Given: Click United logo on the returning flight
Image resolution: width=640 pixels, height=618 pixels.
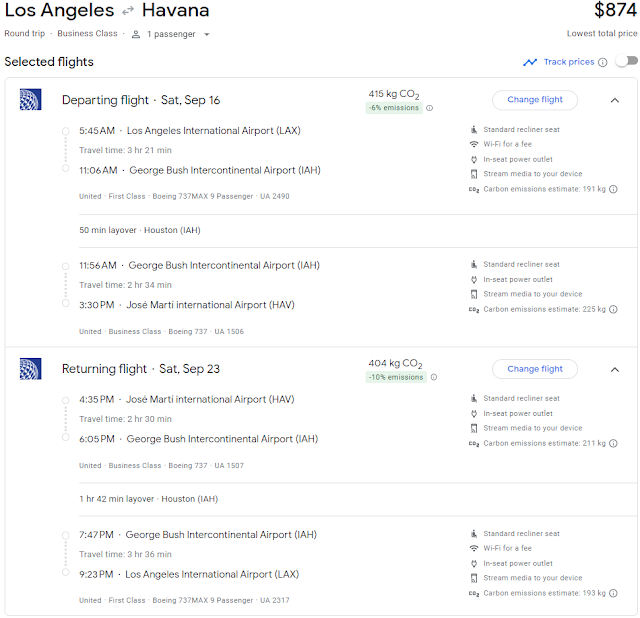Looking at the screenshot, I should coord(30,368).
